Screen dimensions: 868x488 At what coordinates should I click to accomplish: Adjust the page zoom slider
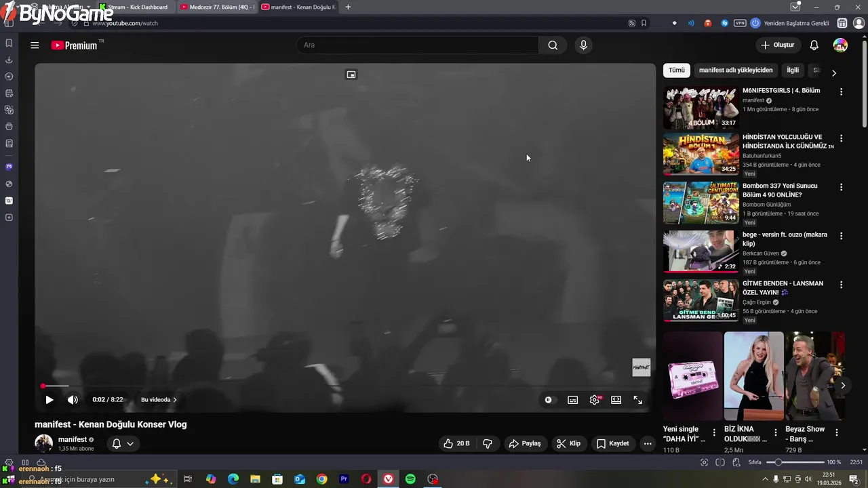pos(795,462)
